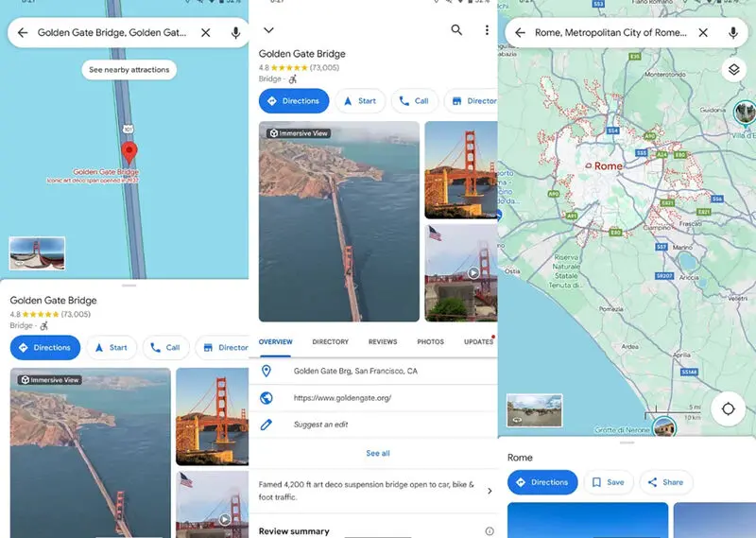
Task: Expand bridge description with right chevron
Action: (x=490, y=491)
